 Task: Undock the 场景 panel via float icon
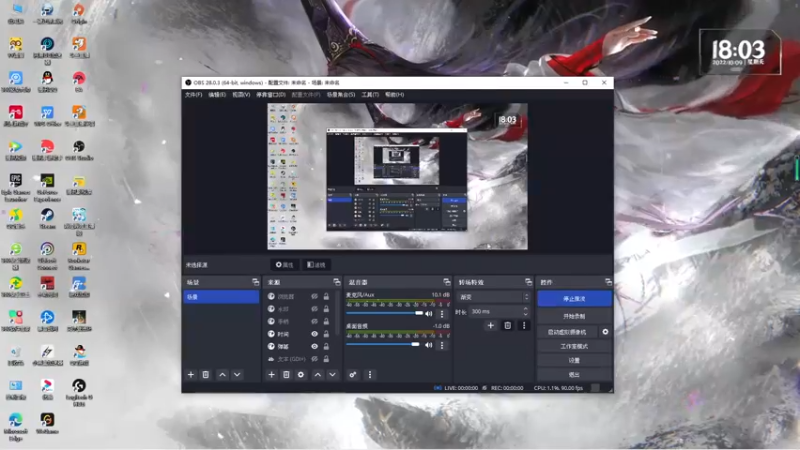coord(255,282)
